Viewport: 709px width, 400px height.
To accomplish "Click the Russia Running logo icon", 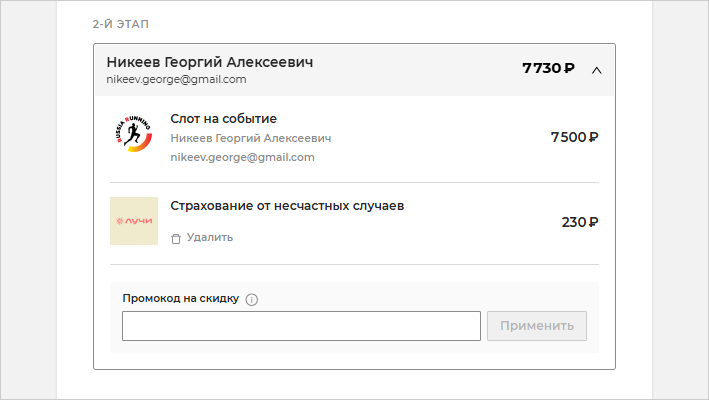I will 133,137.
